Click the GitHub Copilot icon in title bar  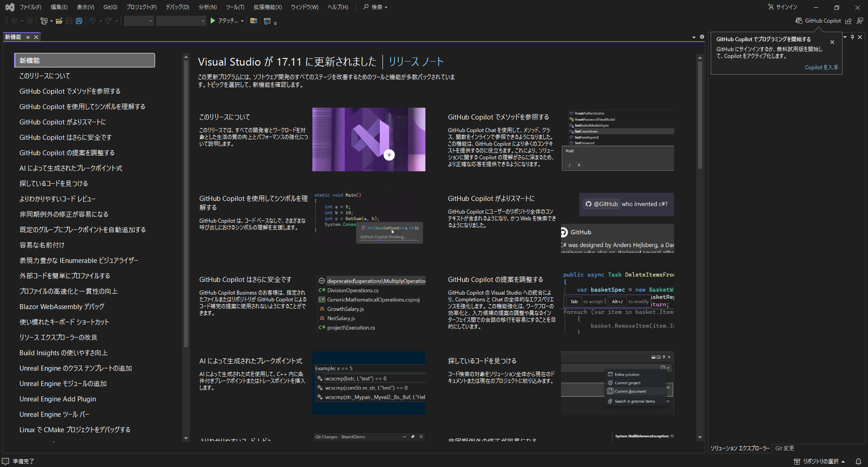(798, 21)
